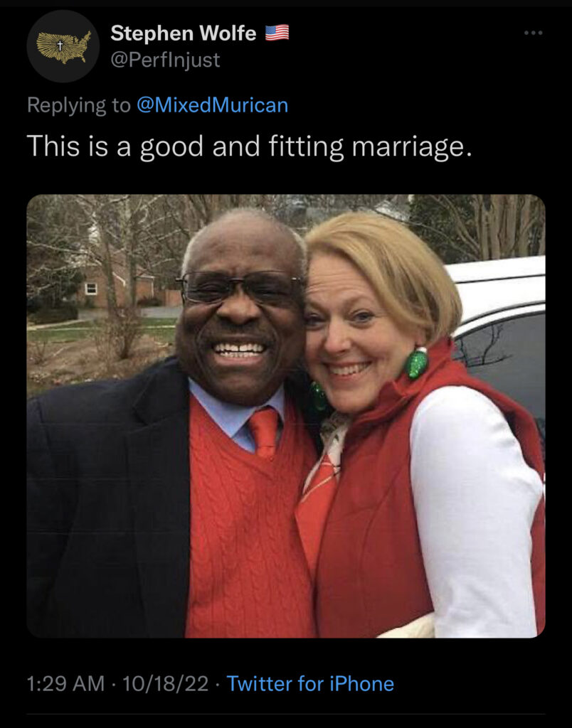Screen dimensions: 572x728
Task: Open the @MixedMurican profile link
Action: tap(212, 105)
